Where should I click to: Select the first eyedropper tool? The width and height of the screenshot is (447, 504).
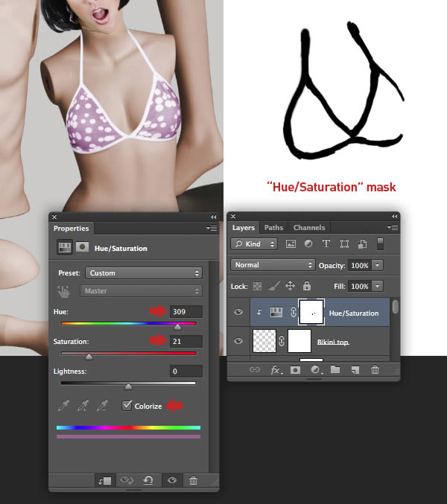(x=63, y=406)
